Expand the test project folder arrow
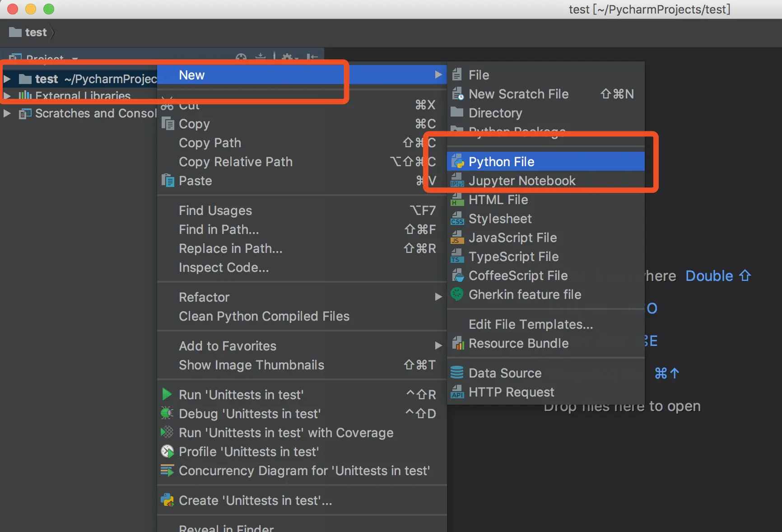782x532 pixels. click(7, 79)
